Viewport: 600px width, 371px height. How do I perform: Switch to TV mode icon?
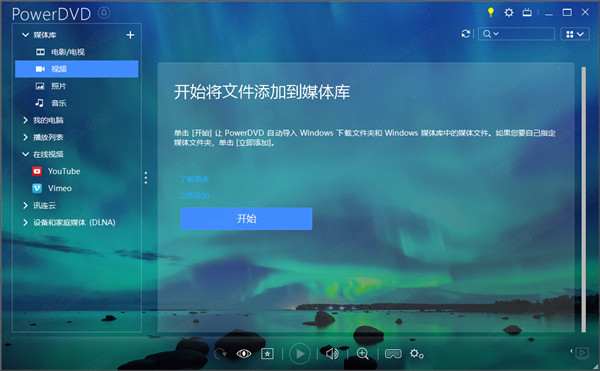point(527,13)
